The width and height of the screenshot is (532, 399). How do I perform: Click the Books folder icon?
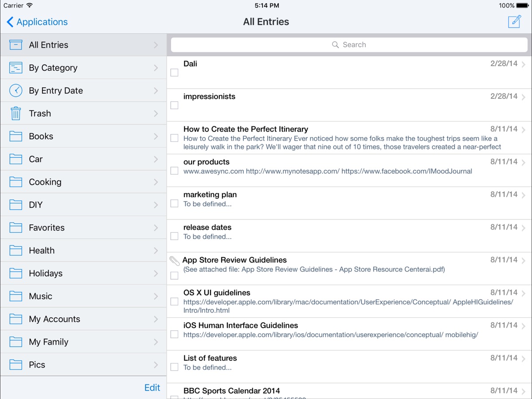click(16, 136)
